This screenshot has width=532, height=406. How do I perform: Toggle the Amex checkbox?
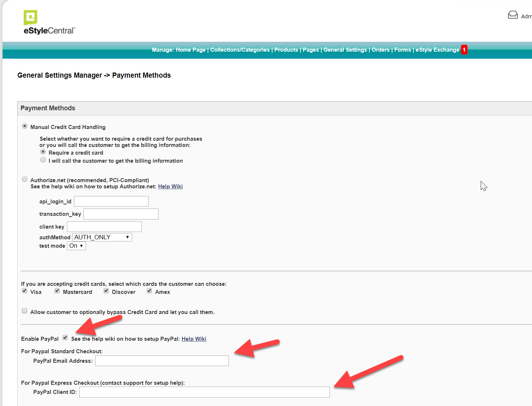tap(149, 291)
